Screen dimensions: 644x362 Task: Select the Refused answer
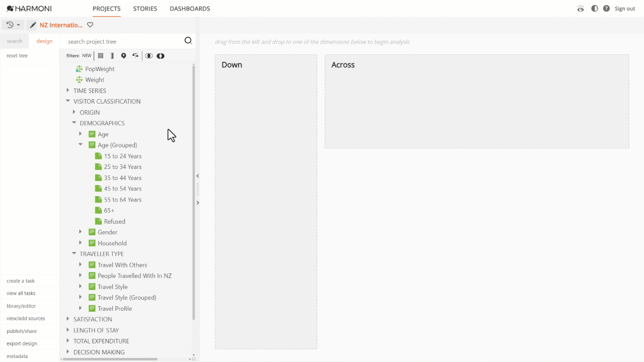point(115,221)
